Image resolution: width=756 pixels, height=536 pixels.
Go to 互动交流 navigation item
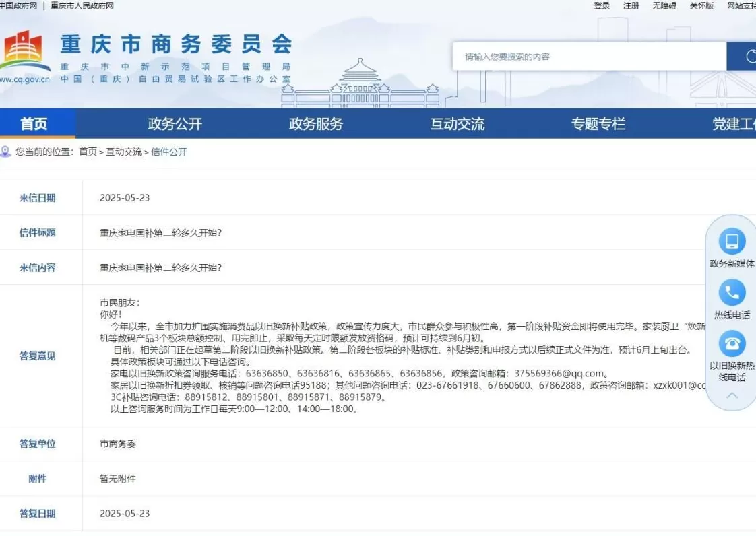click(458, 124)
